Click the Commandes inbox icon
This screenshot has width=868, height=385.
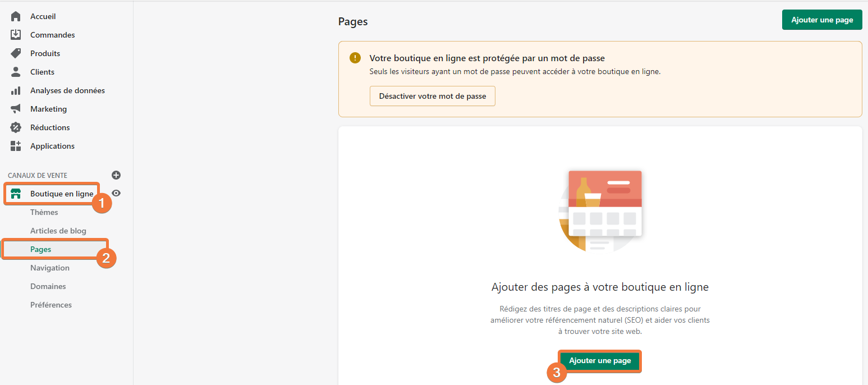[x=16, y=35]
